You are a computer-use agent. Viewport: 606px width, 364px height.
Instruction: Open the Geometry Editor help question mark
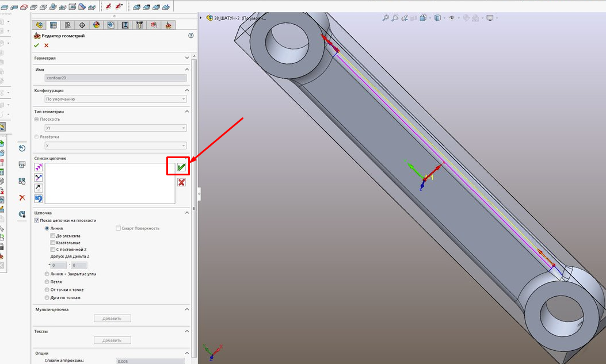click(x=190, y=36)
